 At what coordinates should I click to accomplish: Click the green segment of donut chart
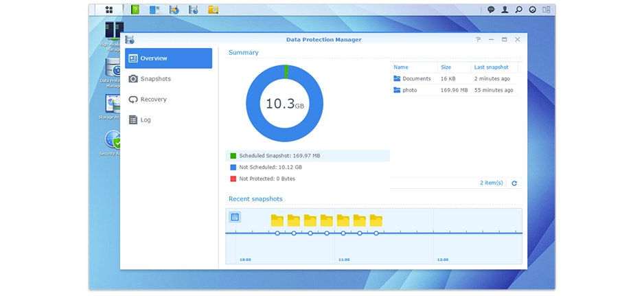pyautogui.click(x=286, y=71)
